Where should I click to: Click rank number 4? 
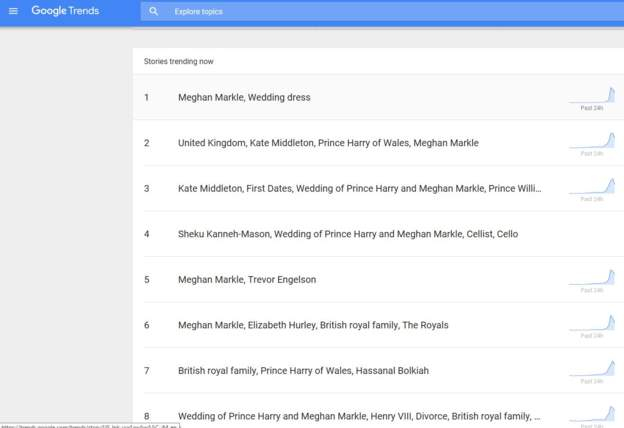click(x=146, y=234)
